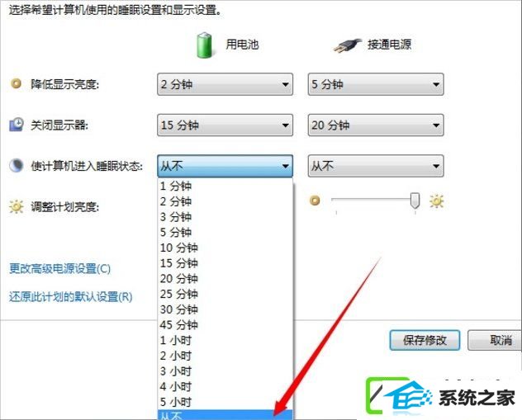Click the high brightness sun icon beside slider
522x420 pixels.
tap(436, 201)
